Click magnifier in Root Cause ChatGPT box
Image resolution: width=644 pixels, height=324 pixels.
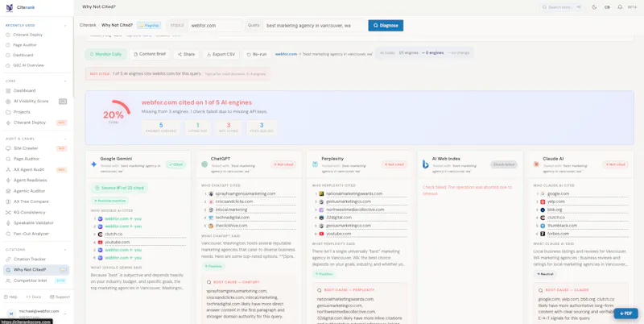[x=208, y=282]
